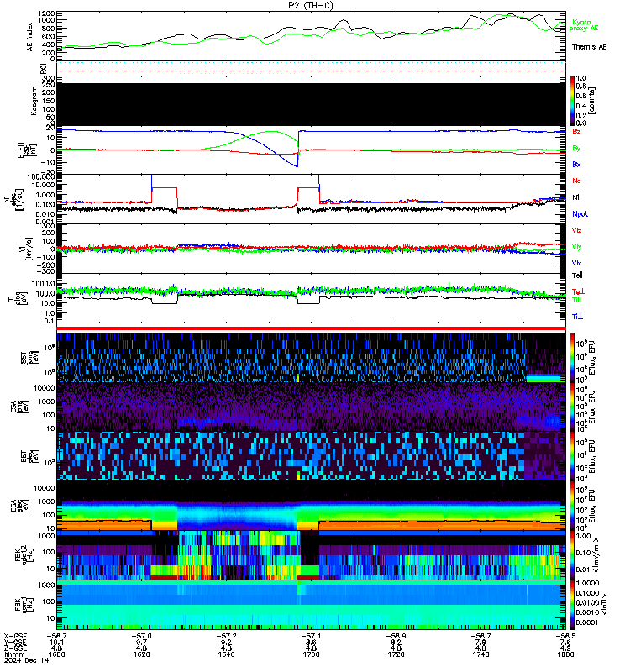This screenshot has width=630, height=672.
Task: Select the Kyoto proxy AE legend label
Action: coord(583,25)
